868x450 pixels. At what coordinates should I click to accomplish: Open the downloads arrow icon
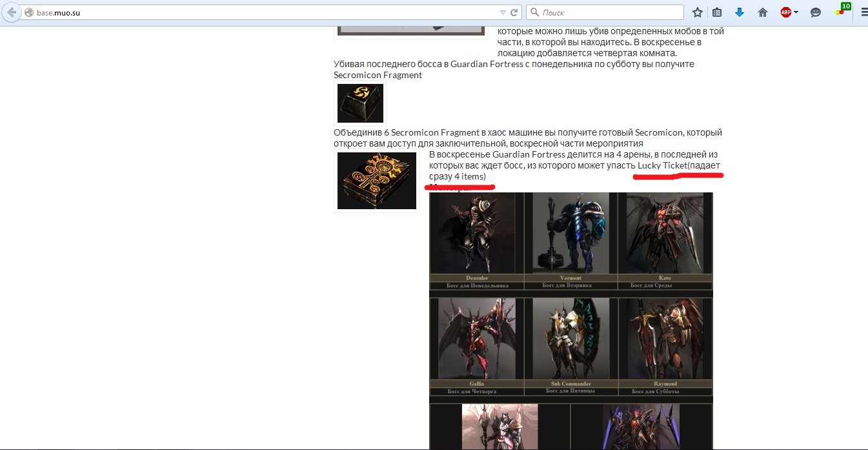click(x=740, y=12)
